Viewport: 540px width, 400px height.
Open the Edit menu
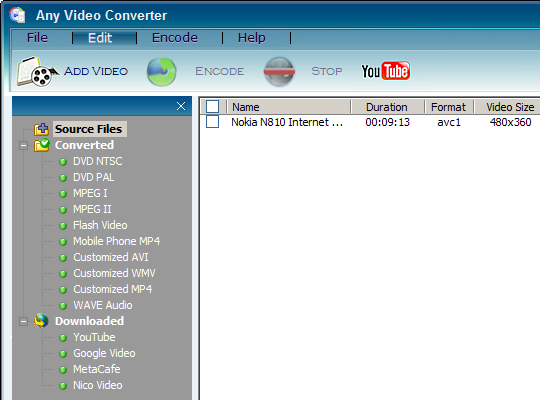pyautogui.click(x=100, y=38)
